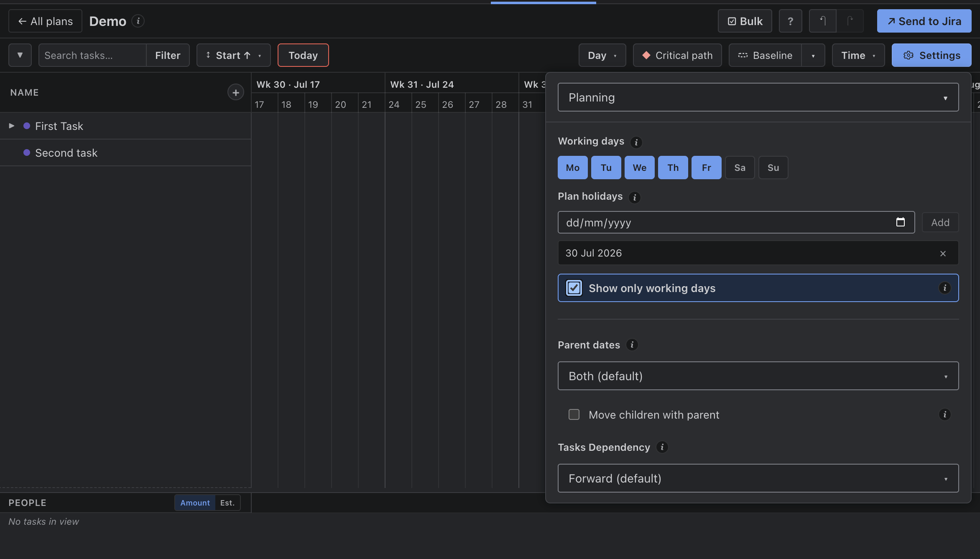Image resolution: width=980 pixels, height=559 pixels.
Task: Undo the last change
Action: click(822, 21)
